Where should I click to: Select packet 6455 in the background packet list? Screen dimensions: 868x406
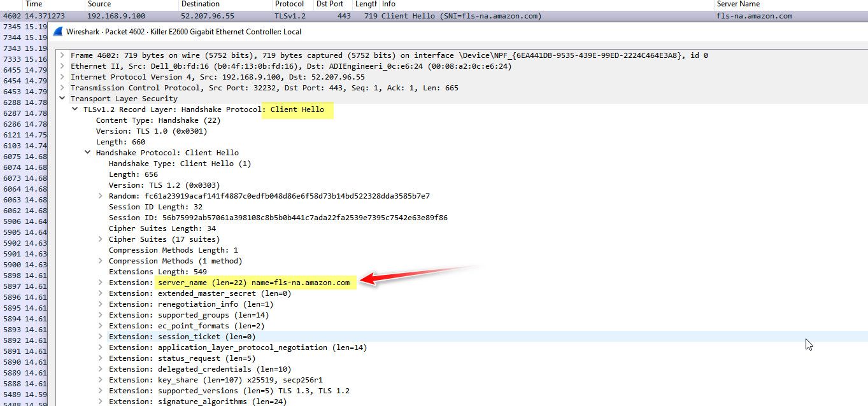(24, 70)
